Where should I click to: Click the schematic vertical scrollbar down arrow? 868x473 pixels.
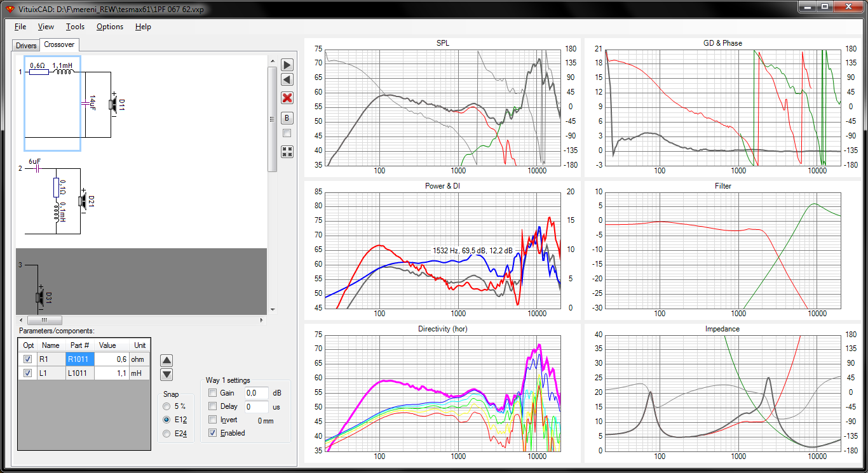[273, 310]
